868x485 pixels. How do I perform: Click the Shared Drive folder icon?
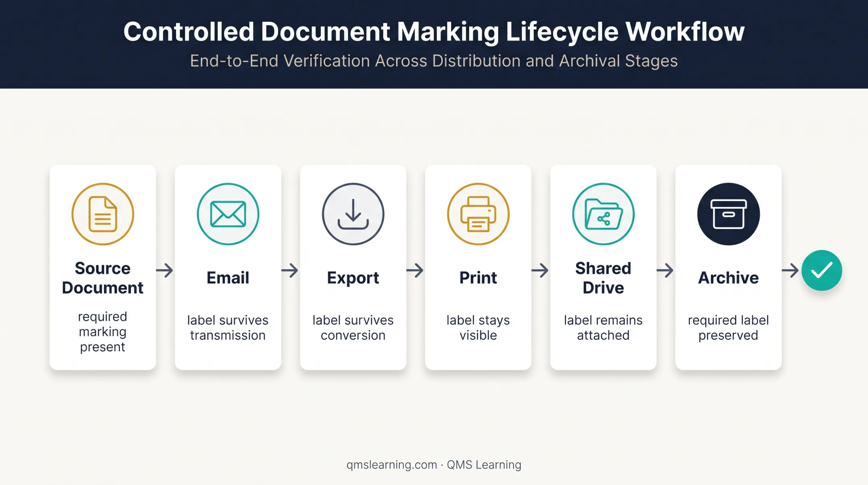603,214
